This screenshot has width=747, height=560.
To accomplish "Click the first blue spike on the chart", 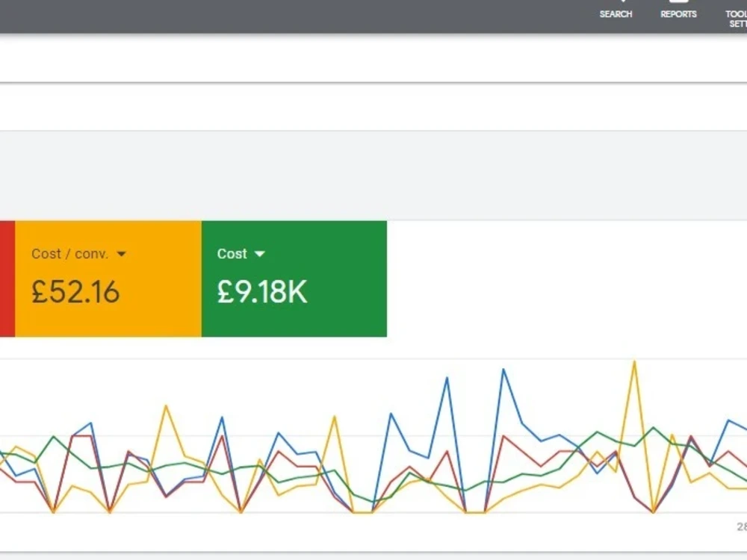I will tap(90, 423).
